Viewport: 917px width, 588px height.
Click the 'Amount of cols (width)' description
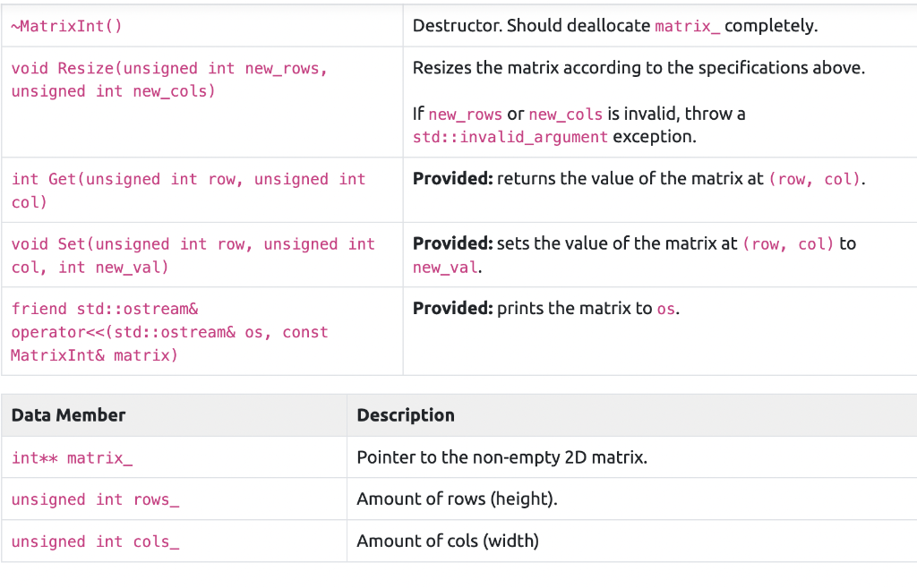(448, 541)
